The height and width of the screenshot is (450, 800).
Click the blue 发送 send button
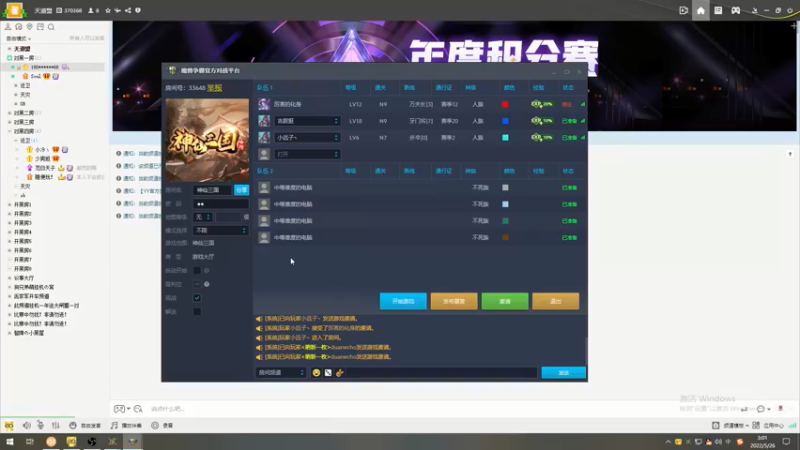[x=564, y=373]
